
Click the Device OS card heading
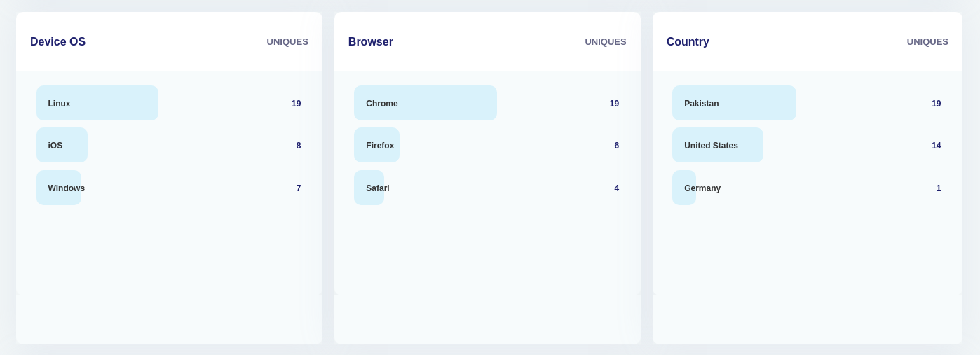tap(57, 42)
